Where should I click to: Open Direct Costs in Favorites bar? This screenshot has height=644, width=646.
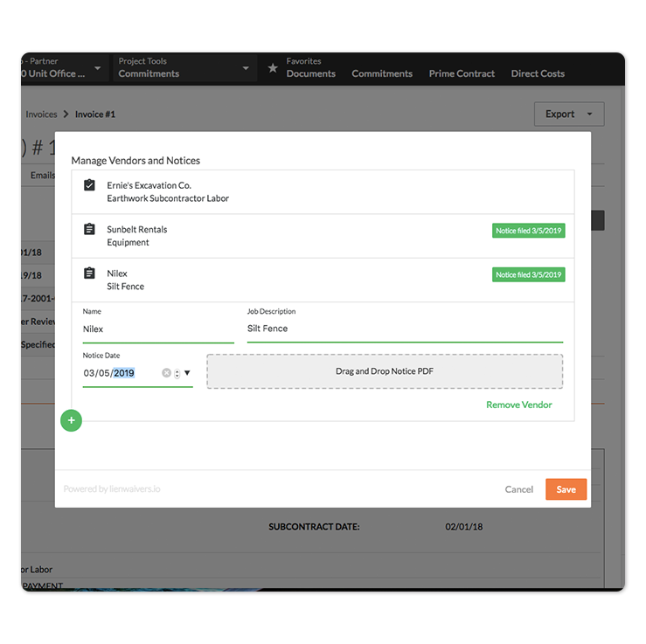[x=538, y=73]
